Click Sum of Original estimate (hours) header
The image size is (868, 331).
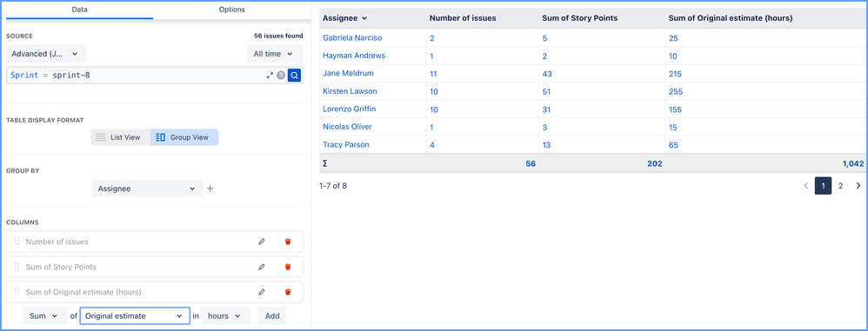click(x=731, y=18)
